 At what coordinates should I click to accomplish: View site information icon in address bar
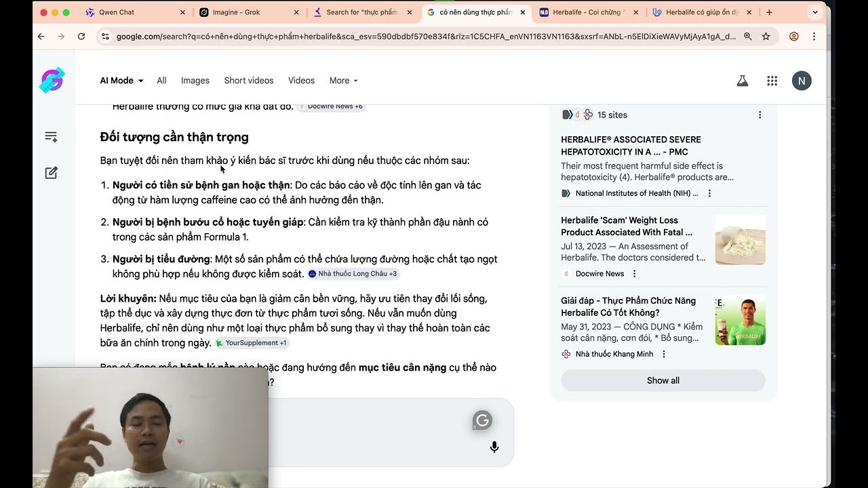tap(105, 37)
